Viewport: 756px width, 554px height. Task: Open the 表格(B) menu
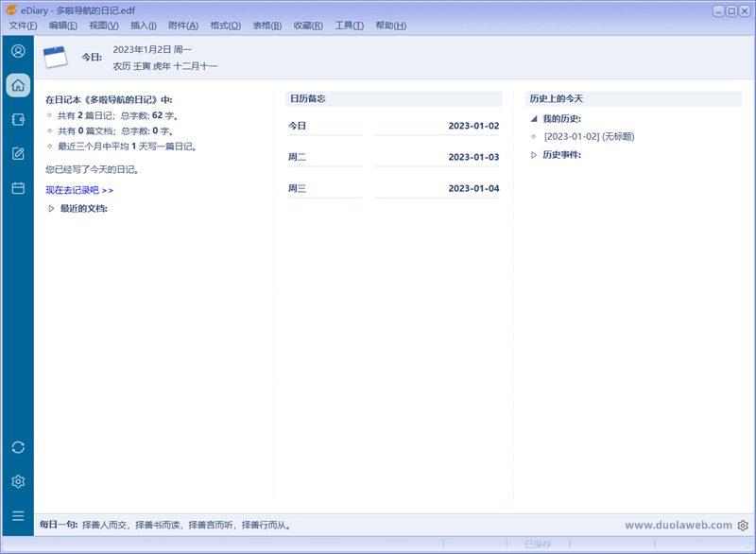267,26
